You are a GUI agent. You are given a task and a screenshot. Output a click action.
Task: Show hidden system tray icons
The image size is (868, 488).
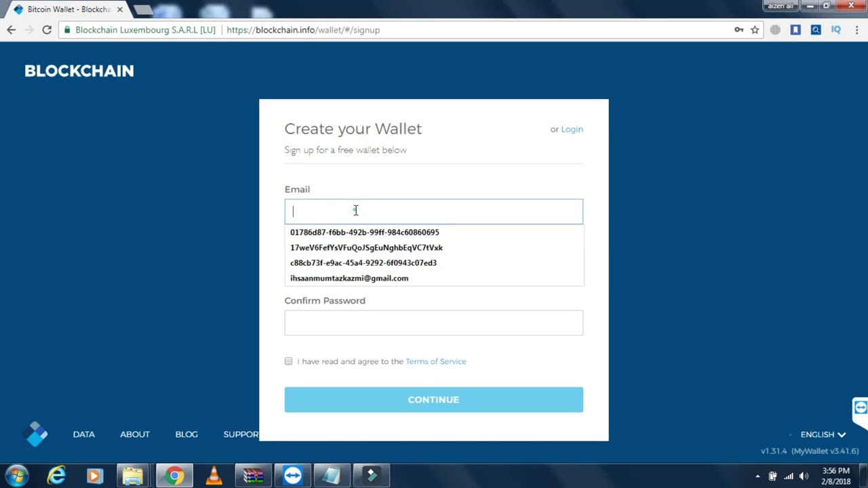tap(757, 476)
